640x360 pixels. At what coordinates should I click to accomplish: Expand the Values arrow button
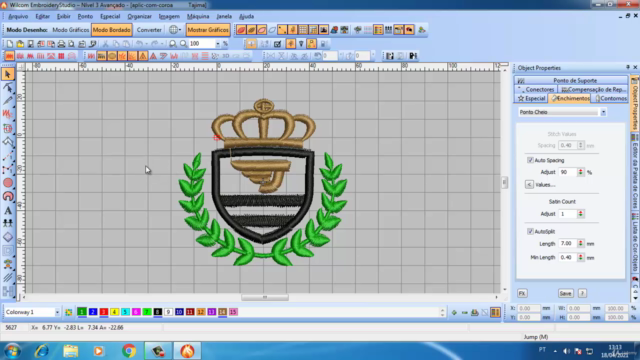point(529,185)
